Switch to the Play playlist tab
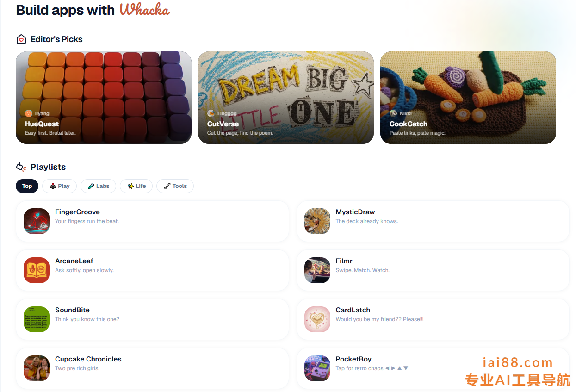 [x=60, y=186]
